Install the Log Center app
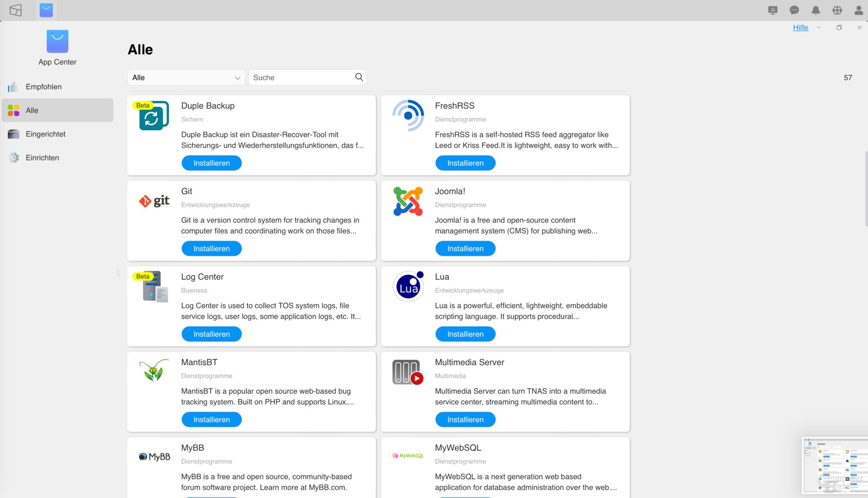 (211, 334)
